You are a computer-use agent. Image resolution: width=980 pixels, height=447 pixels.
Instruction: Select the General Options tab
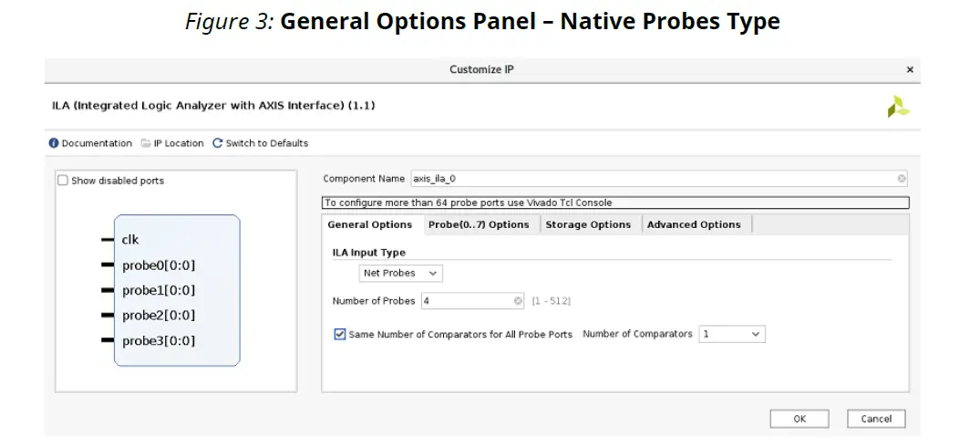point(369,224)
